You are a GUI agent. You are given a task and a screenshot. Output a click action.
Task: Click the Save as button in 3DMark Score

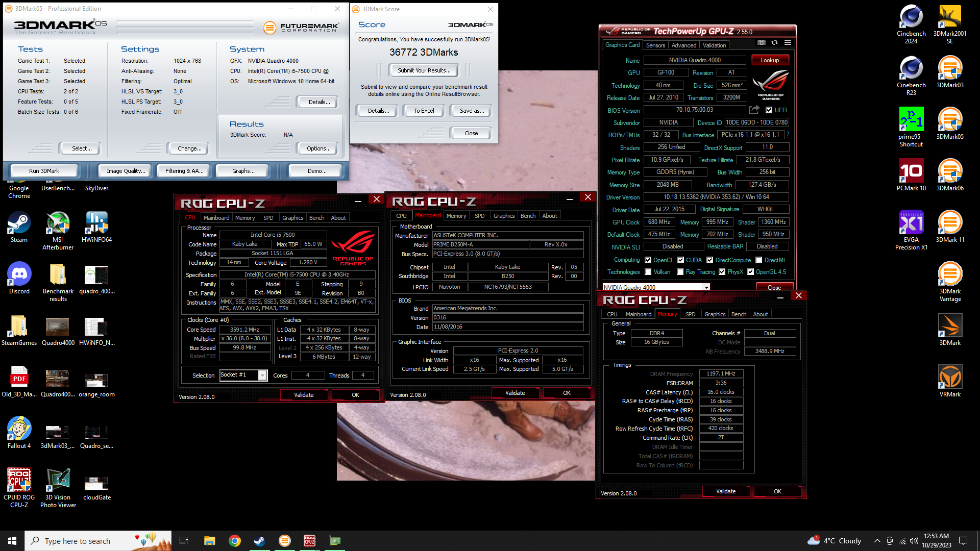[472, 111]
